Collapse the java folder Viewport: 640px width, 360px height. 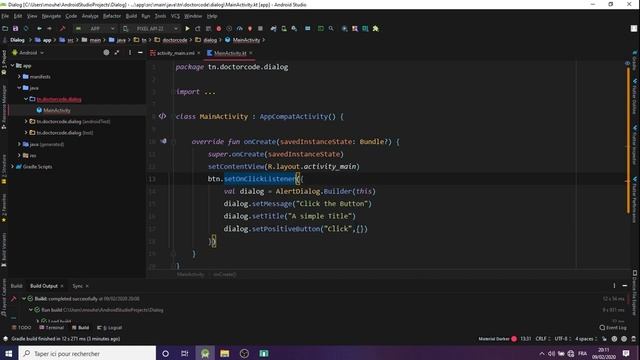[x=19, y=88]
